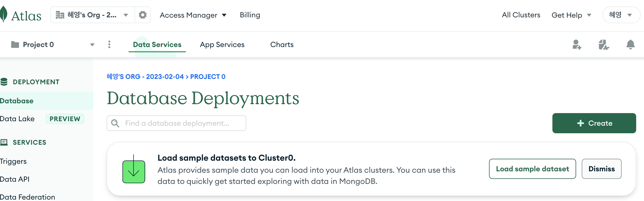This screenshot has width=644, height=201.
Task: Open the Access Manager dropdown
Action: (x=193, y=15)
